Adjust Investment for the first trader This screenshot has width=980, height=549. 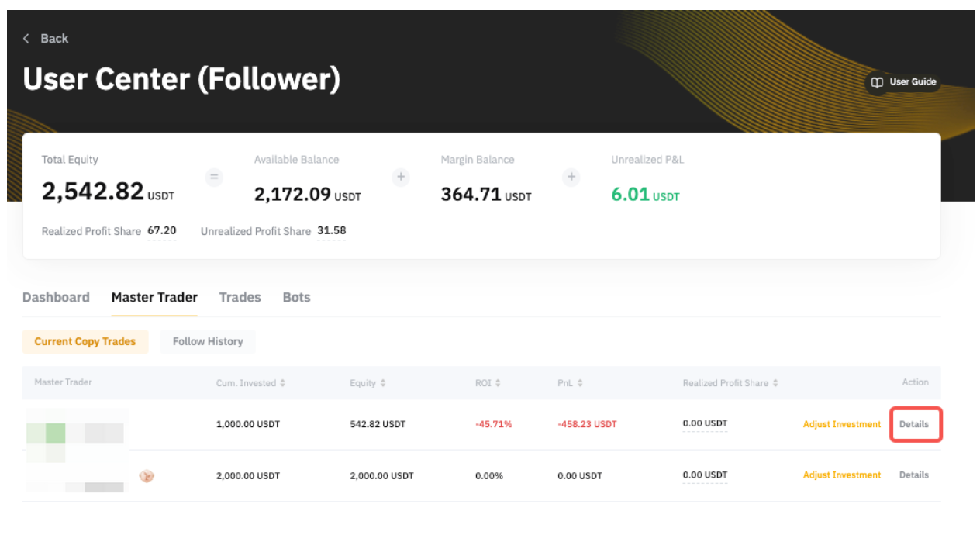tap(842, 425)
